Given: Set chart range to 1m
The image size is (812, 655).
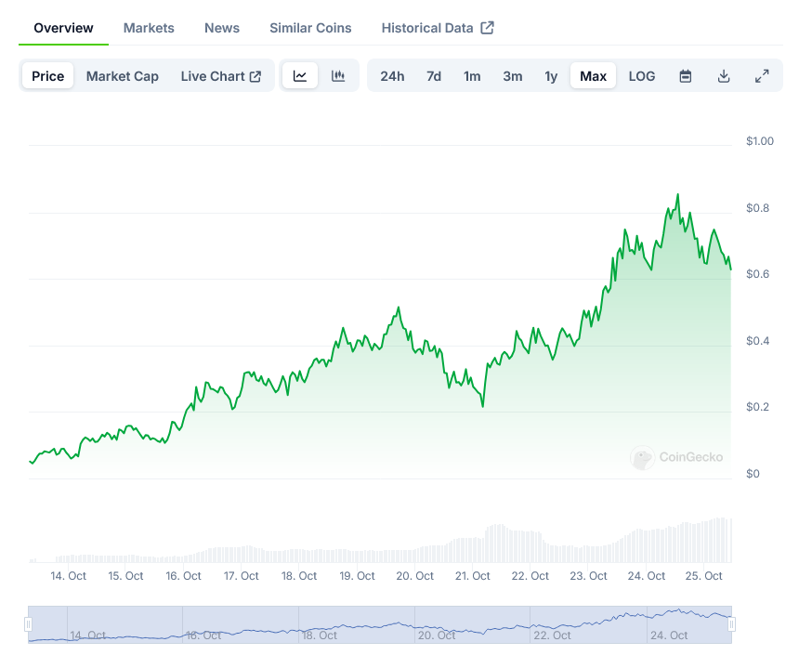Looking at the screenshot, I should (x=472, y=76).
